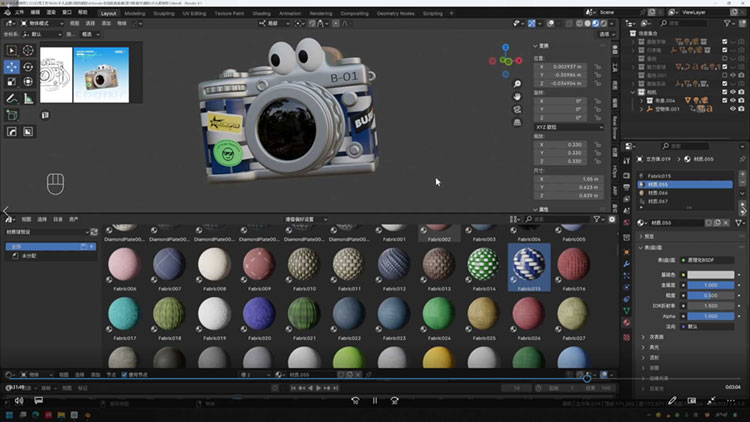
Task: Toggle eye visibility for 布料.004 object
Action: tap(732, 100)
